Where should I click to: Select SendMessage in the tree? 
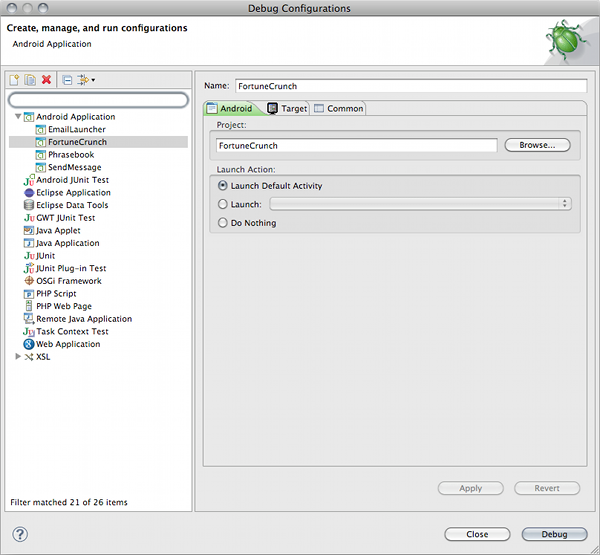tap(75, 167)
